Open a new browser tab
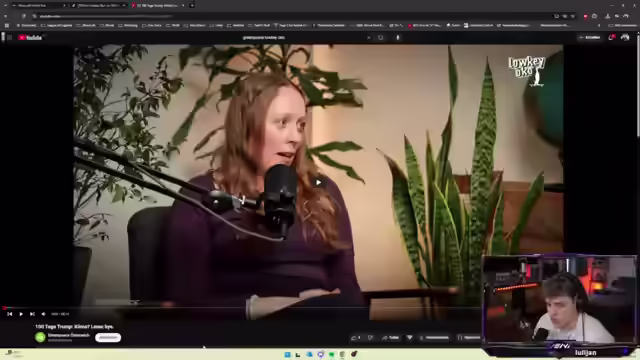This screenshot has height=360, width=640. (192, 5)
